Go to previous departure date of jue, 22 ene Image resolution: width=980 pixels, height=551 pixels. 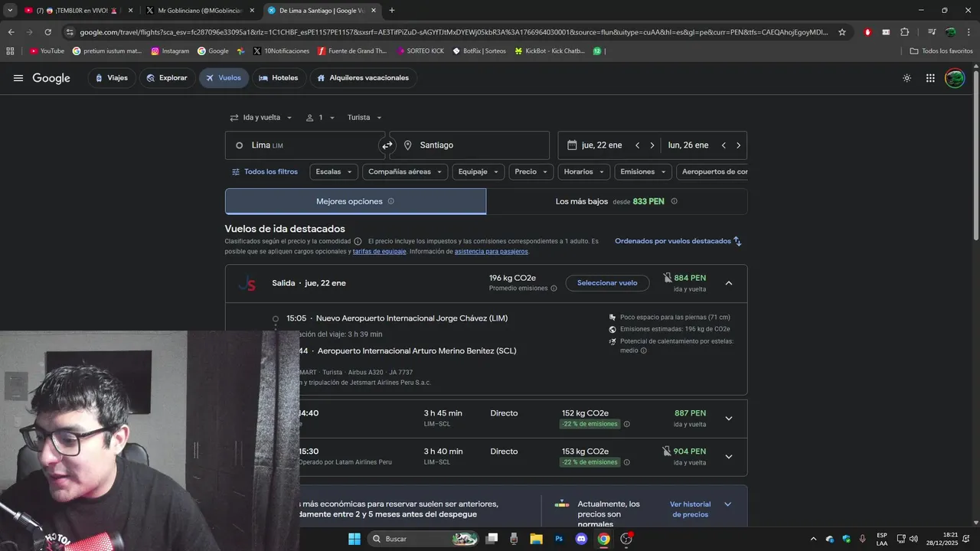pyautogui.click(x=637, y=145)
